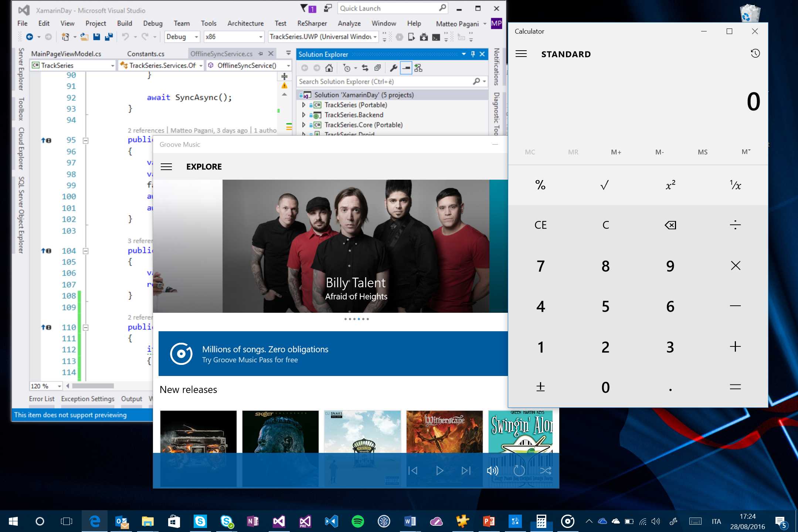Toggle repeat in Groove Music playback bar
The image size is (798, 532).
pos(519,470)
